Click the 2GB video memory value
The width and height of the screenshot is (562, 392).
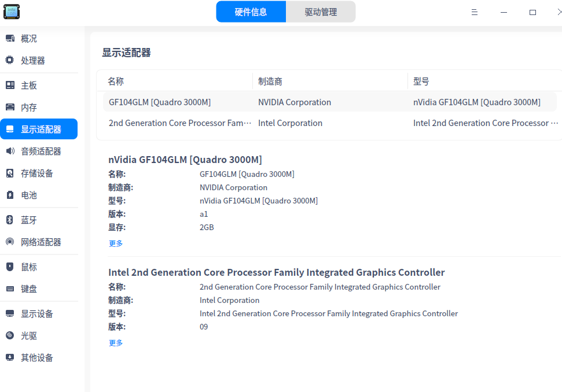pos(207,227)
